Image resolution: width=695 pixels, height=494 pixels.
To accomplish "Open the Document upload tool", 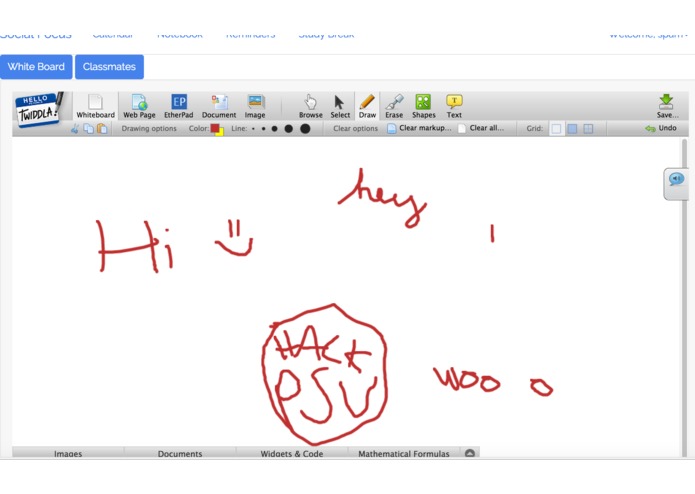I will point(219,106).
